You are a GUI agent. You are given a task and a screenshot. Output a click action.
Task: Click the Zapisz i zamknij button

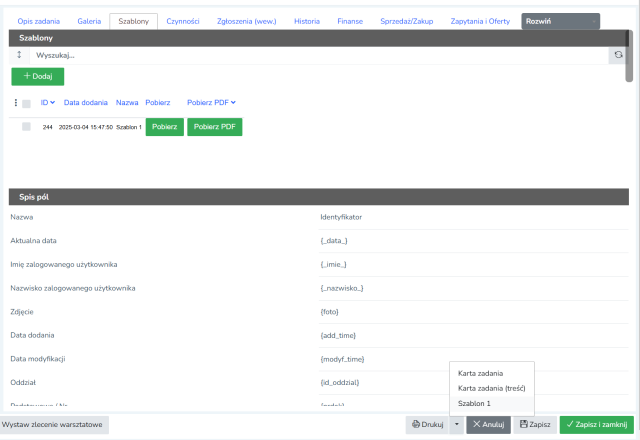tap(597, 424)
